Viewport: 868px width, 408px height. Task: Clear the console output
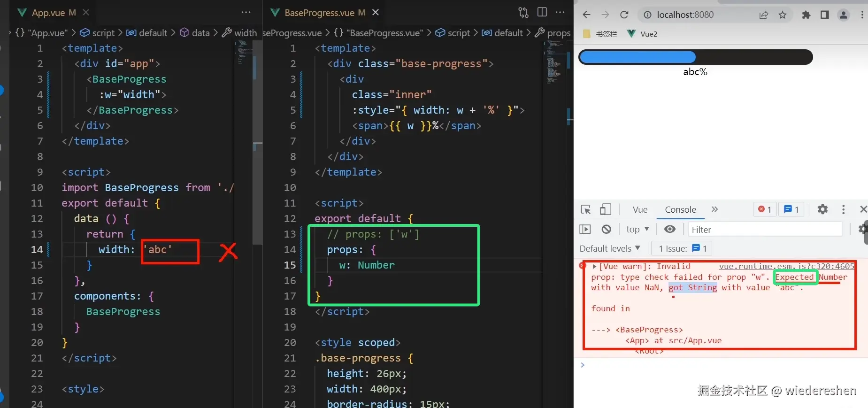607,229
